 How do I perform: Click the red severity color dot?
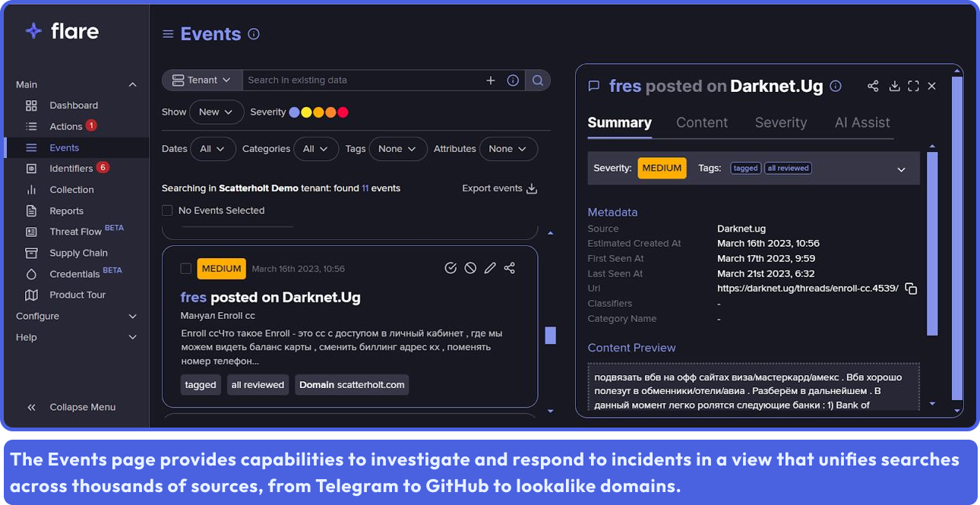coord(343,112)
